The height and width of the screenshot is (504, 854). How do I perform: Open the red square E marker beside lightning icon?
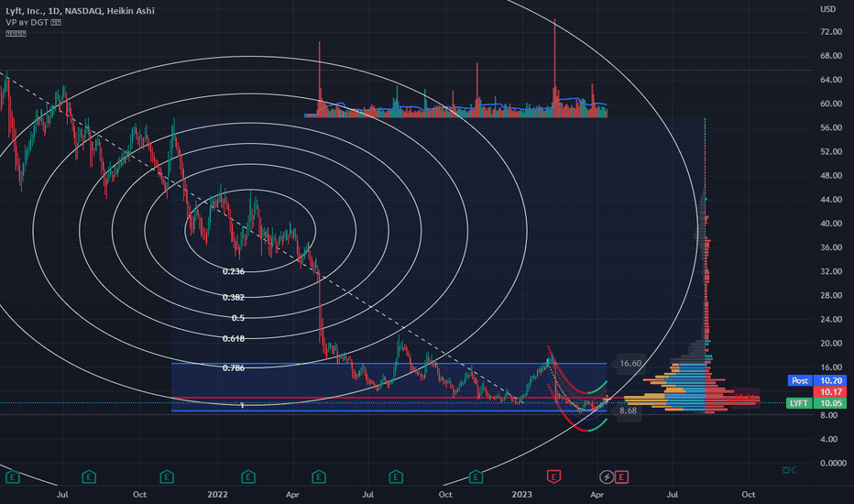(621, 477)
